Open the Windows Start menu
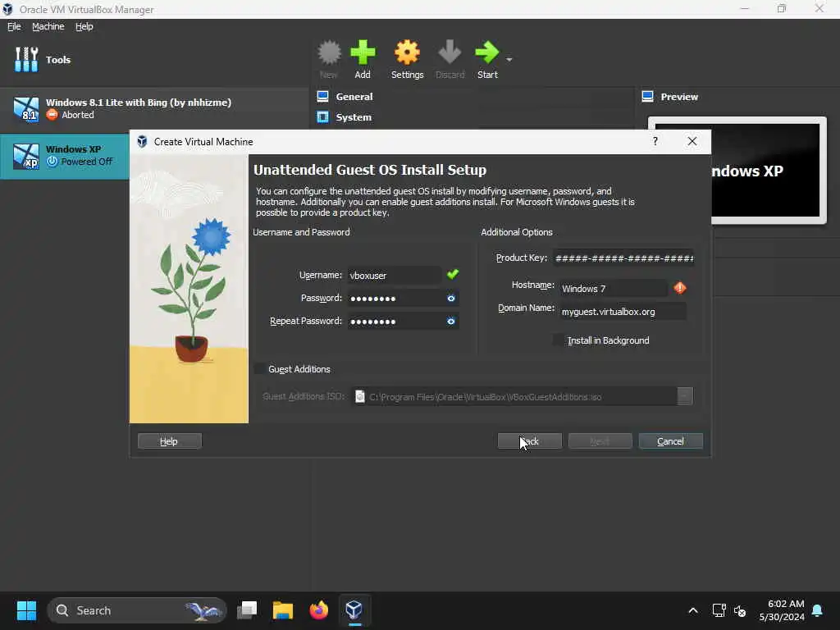The image size is (840, 630). point(26,610)
